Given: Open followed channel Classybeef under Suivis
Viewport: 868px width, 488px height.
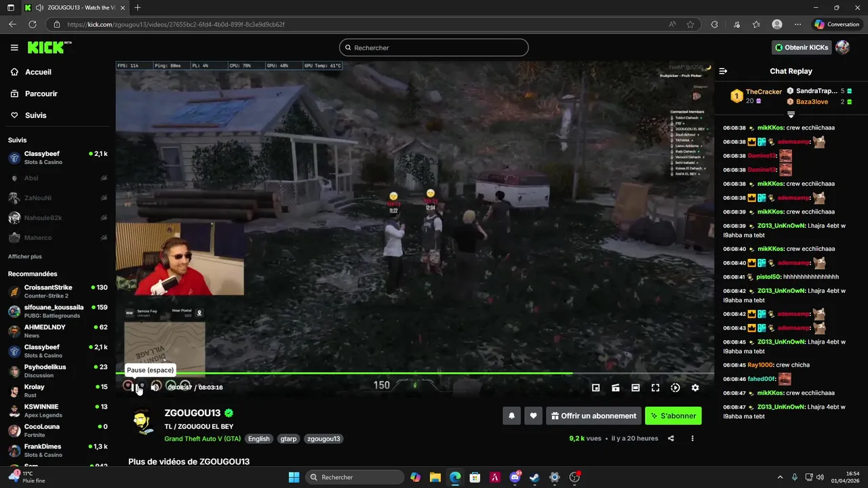Looking at the screenshot, I should (x=58, y=158).
